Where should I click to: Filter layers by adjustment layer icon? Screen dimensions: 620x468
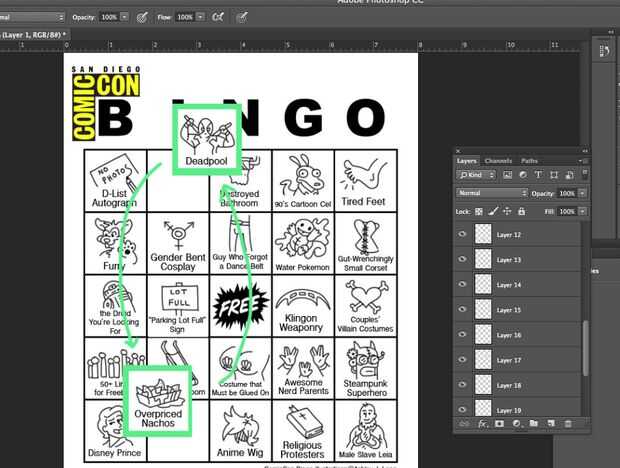pyautogui.click(x=523, y=175)
